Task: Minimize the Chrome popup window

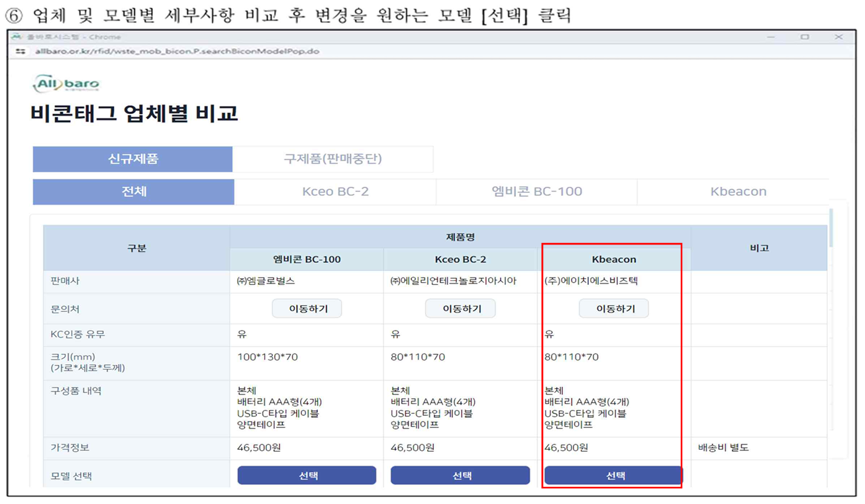Action: (772, 37)
